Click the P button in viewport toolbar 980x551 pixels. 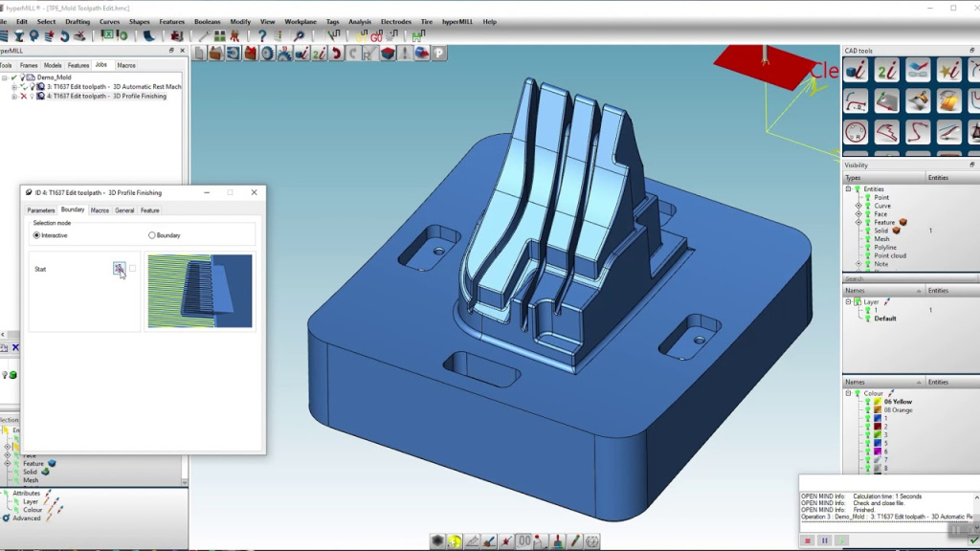pyautogui.click(x=439, y=54)
